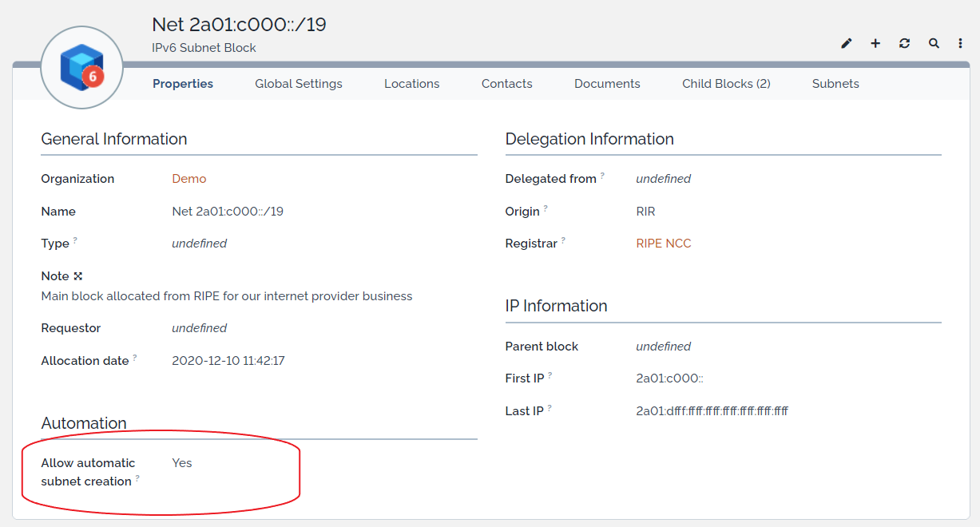This screenshot has height=527, width=980.
Task: Click the magnifier search icon
Action: click(x=933, y=43)
